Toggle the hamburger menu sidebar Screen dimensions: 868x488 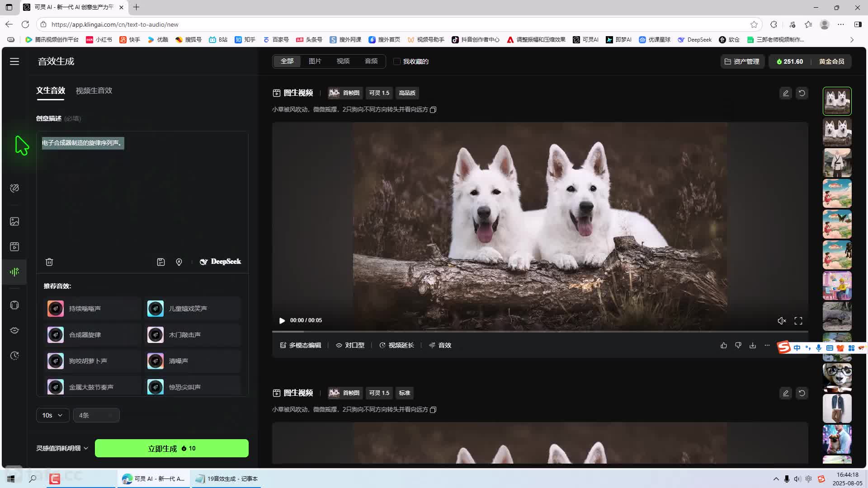[14, 61]
